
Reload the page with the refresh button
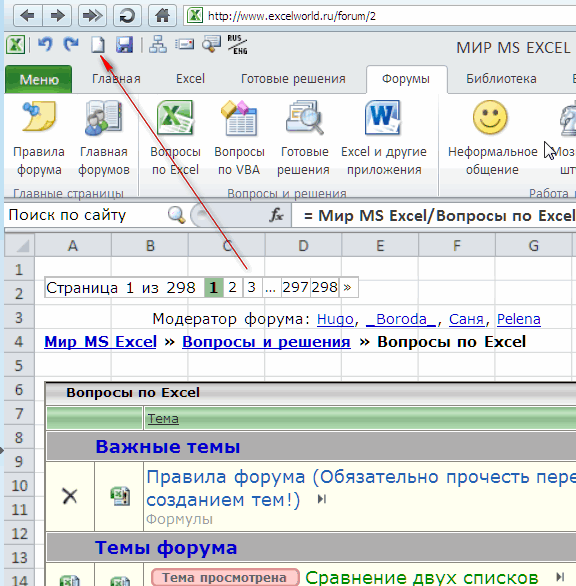127,16
